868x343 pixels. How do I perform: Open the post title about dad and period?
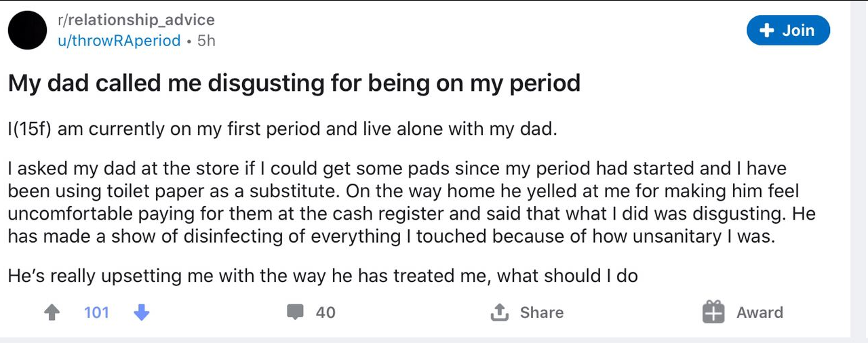point(294,83)
